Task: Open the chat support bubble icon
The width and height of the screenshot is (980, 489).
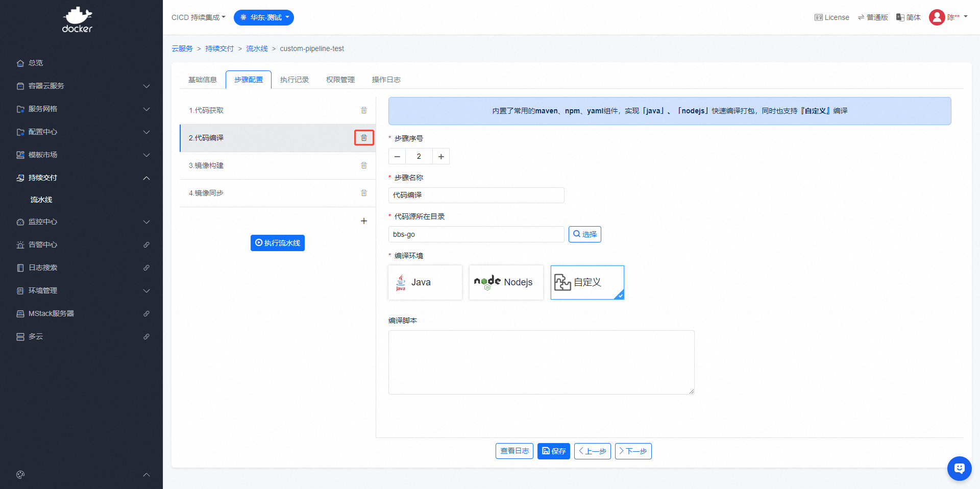Action: point(959,468)
